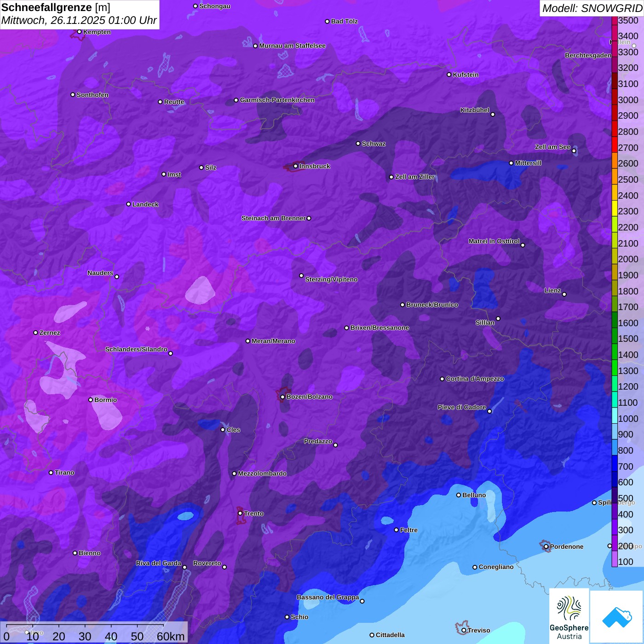Viewport: 644px width, 644px height.
Task: Click the Landeck location dot
Action: point(128,204)
